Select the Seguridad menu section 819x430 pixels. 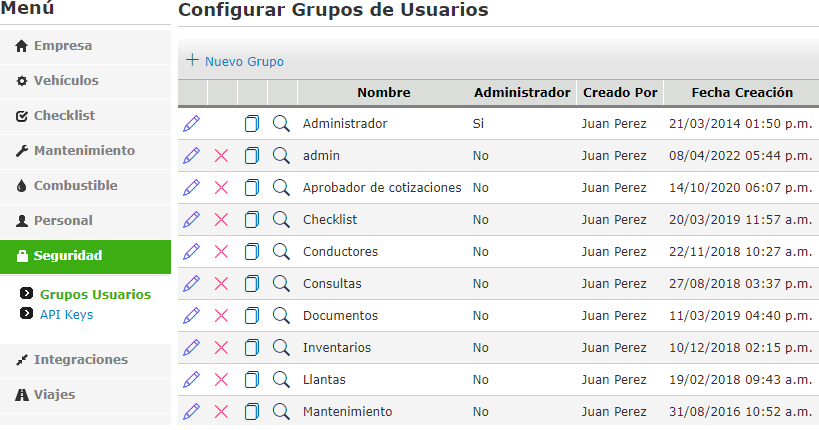85,257
